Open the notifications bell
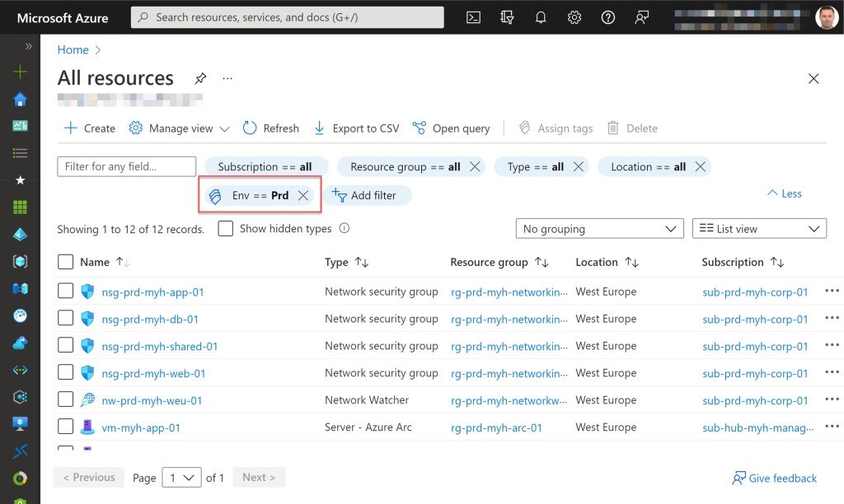This screenshot has width=844, height=504. 541,17
